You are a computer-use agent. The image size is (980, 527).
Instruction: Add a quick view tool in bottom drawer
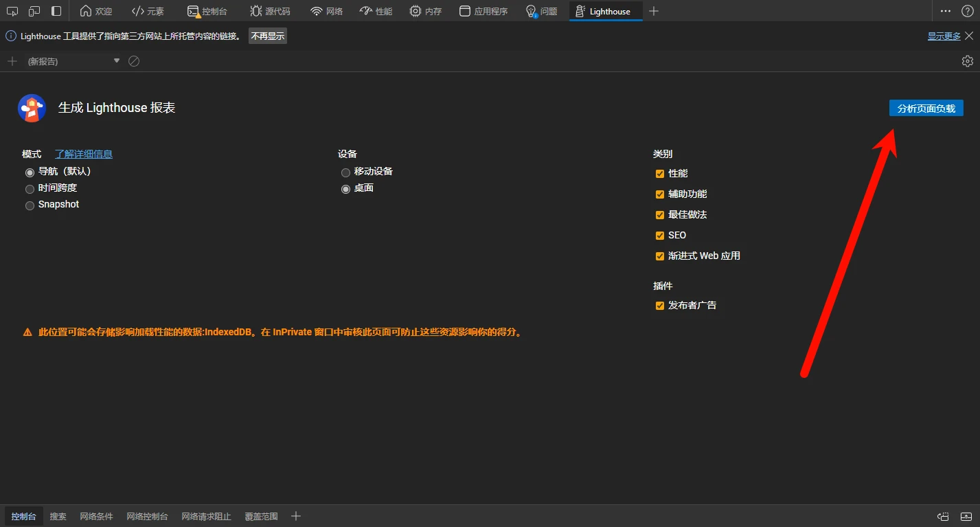point(296,516)
